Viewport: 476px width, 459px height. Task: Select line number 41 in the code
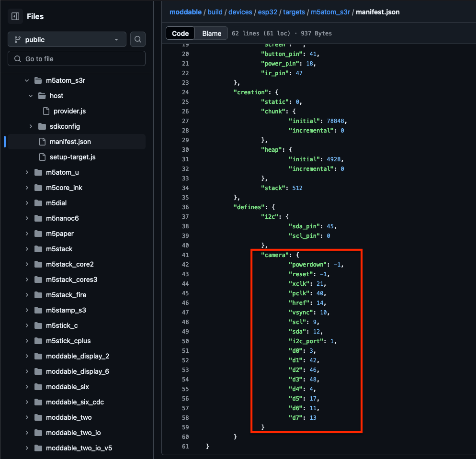coord(185,255)
